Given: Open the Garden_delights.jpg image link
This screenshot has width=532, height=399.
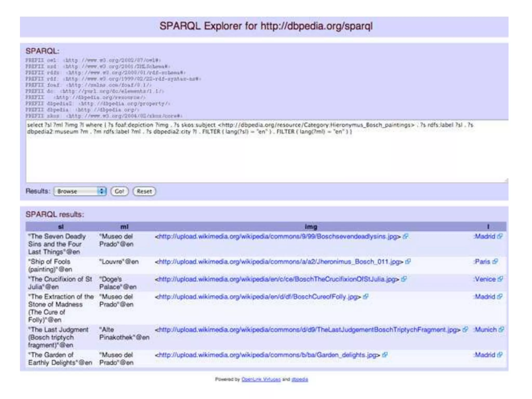Looking at the screenshot, I should (x=268, y=355).
